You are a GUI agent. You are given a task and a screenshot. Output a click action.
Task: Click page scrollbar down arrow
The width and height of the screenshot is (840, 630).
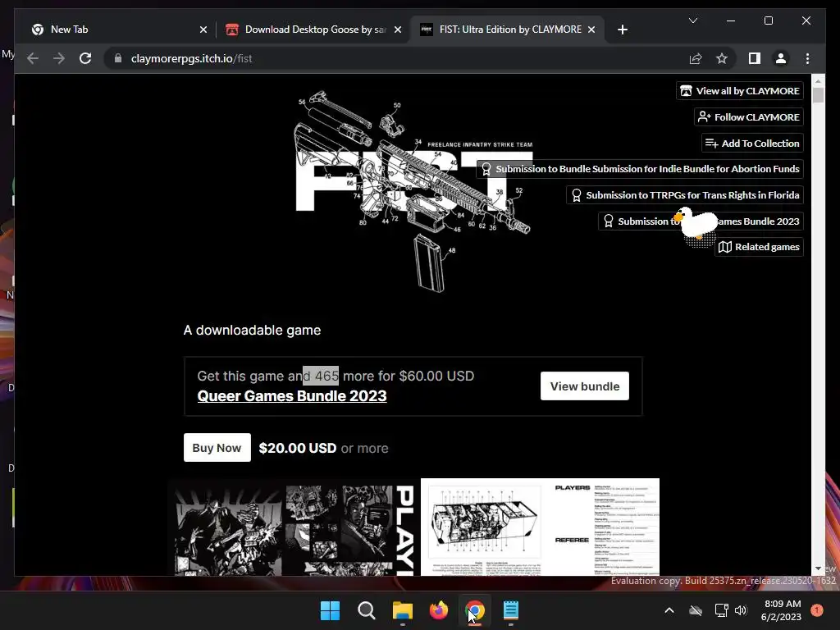point(818,568)
